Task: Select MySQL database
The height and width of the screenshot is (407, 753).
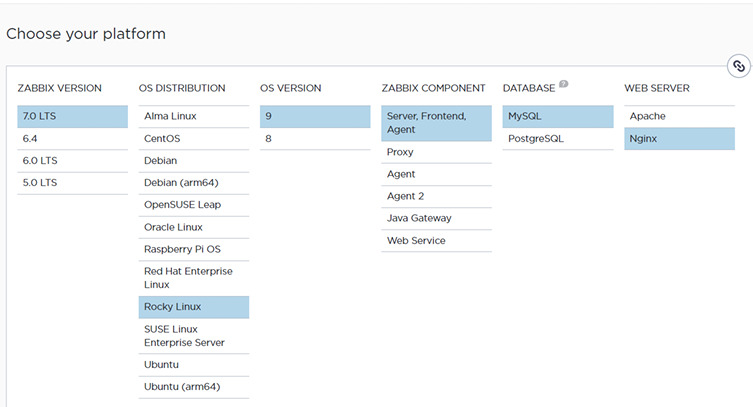Action: [x=558, y=117]
